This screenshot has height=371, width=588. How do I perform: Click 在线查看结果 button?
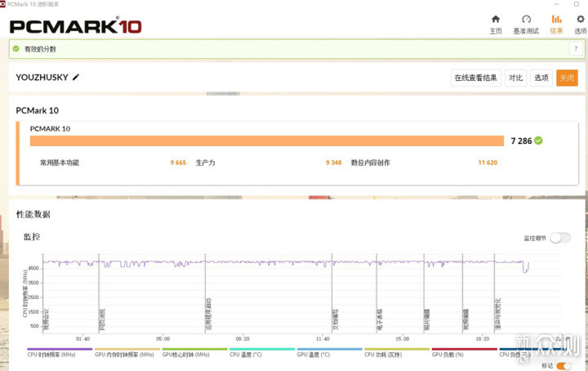click(475, 78)
